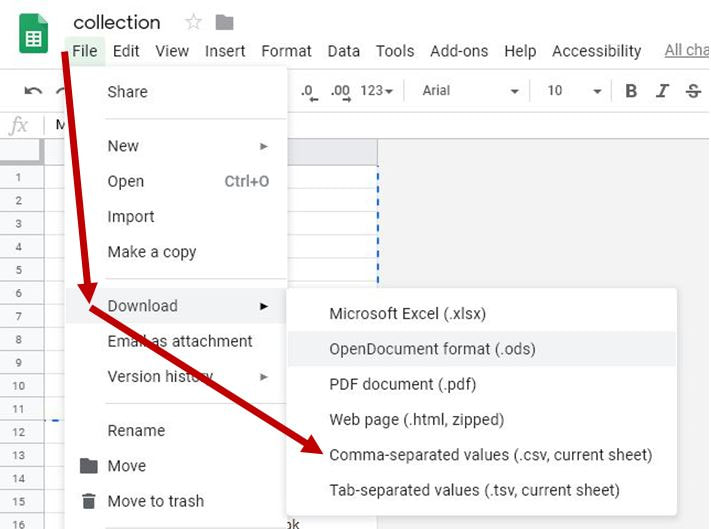The height and width of the screenshot is (529, 711).
Task: Star the collection document
Action: (194, 22)
